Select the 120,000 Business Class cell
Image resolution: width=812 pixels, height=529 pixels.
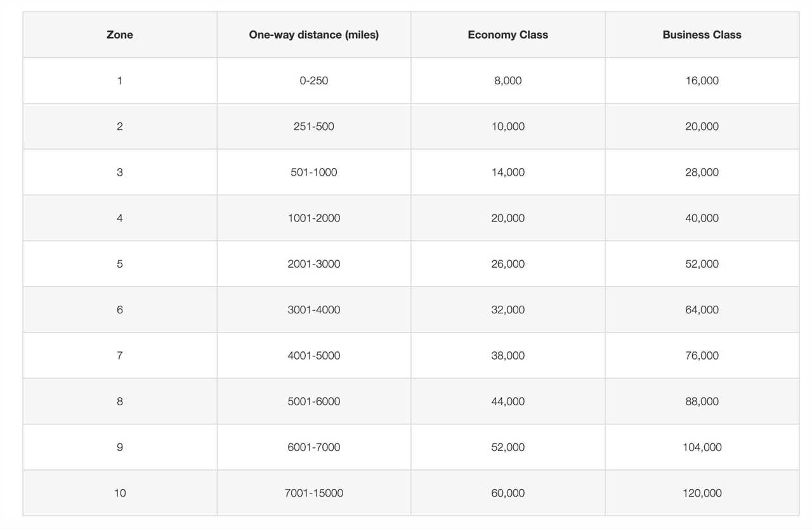(x=702, y=493)
